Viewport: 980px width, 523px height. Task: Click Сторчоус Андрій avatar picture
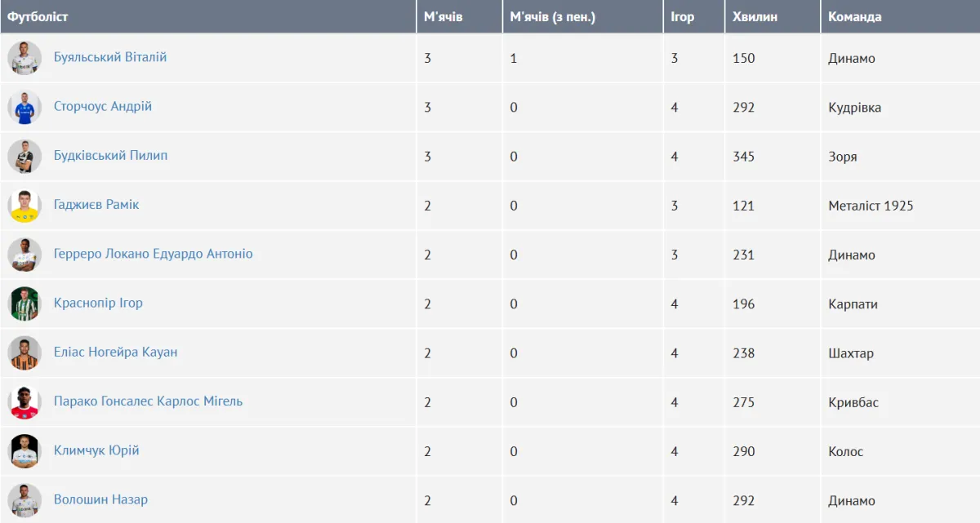coord(24,107)
